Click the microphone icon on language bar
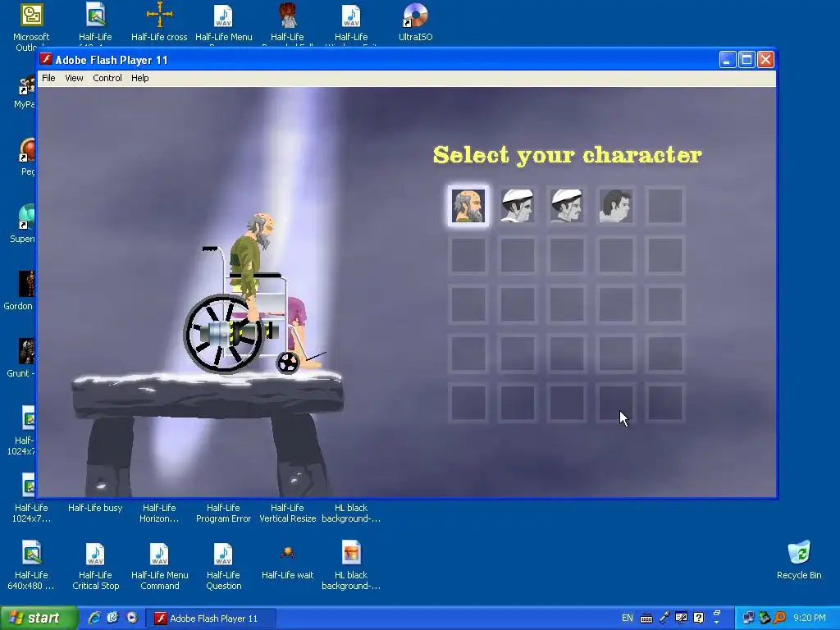This screenshot has height=630, width=840. [664, 618]
